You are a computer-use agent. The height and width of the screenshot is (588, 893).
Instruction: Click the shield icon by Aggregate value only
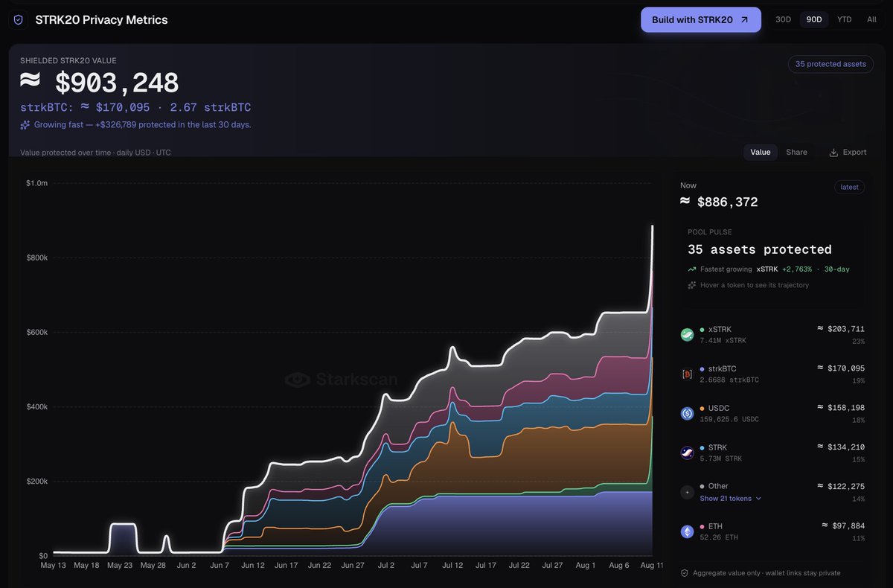click(685, 573)
